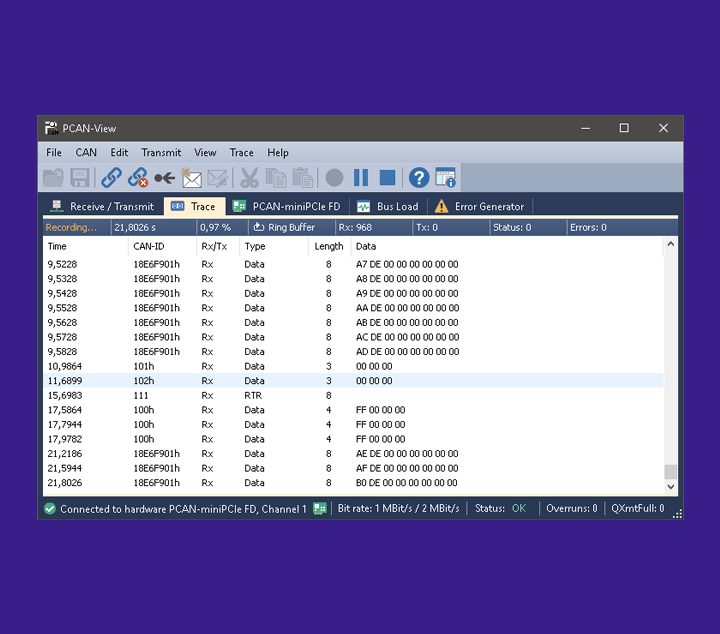Click the green connected checkmark icon
Image resolution: width=720 pixels, height=634 pixels.
pyautogui.click(x=50, y=509)
